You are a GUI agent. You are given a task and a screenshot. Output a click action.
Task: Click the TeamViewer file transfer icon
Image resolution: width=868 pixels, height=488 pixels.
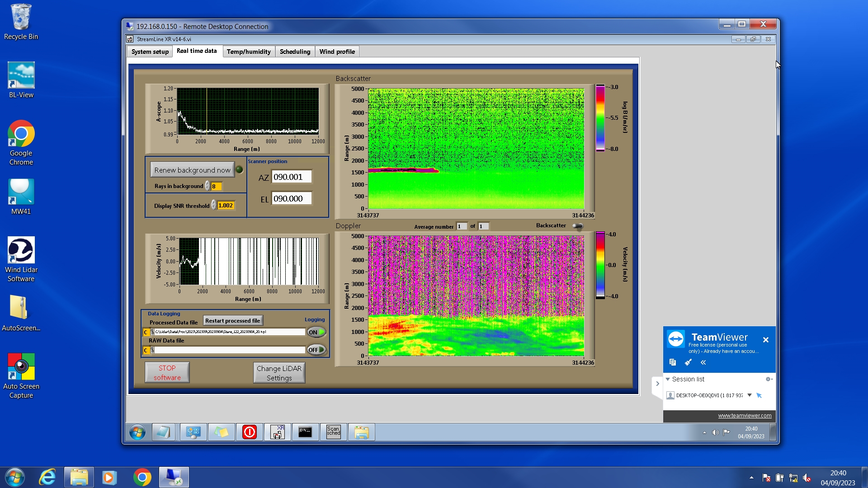(x=673, y=362)
